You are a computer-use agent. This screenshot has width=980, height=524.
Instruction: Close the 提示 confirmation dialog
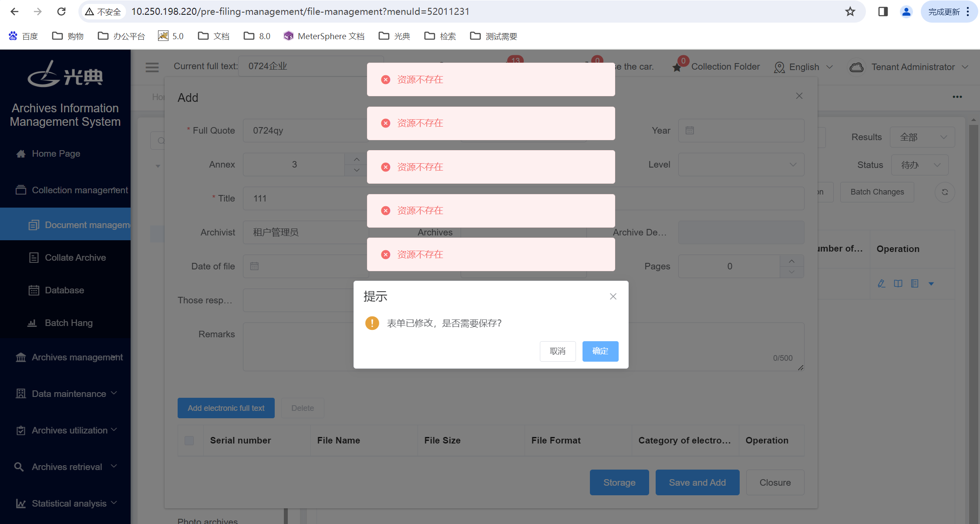click(613, 296)
